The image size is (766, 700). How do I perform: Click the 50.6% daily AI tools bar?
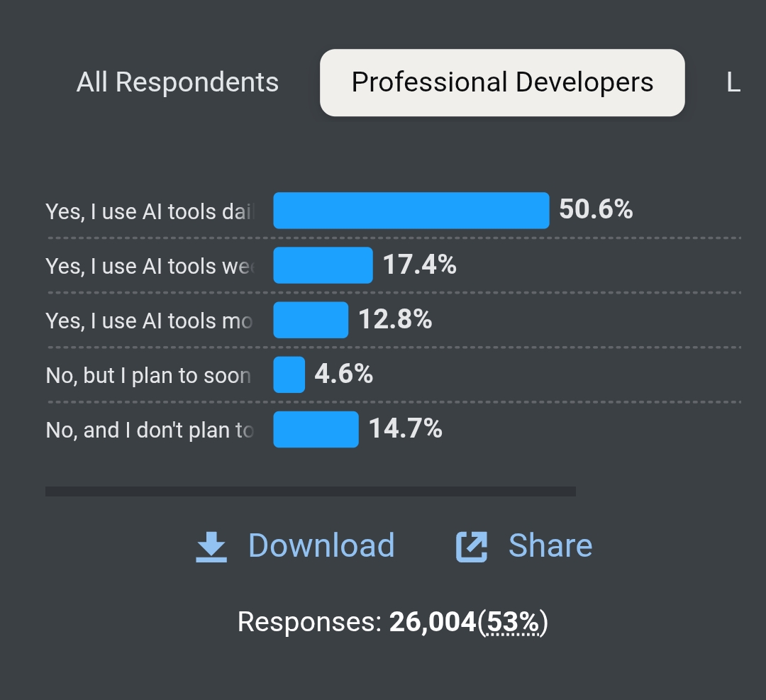click(411, 211)
